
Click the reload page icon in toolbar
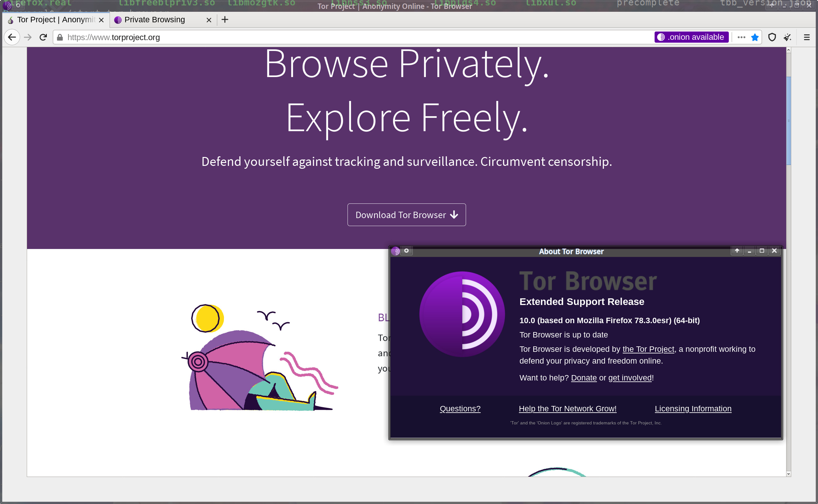coord(43,37)
